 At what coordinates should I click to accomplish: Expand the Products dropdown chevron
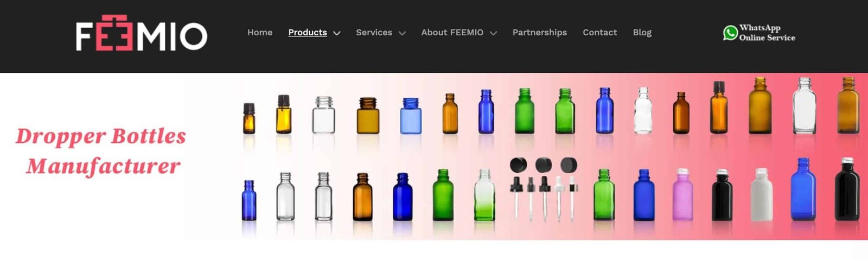pyautogui.click(x=337, y=33)
